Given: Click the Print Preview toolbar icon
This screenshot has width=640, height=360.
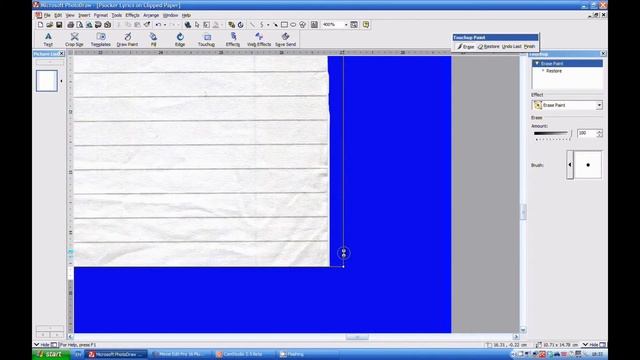Looking at the screenshot, I should 80,25.
